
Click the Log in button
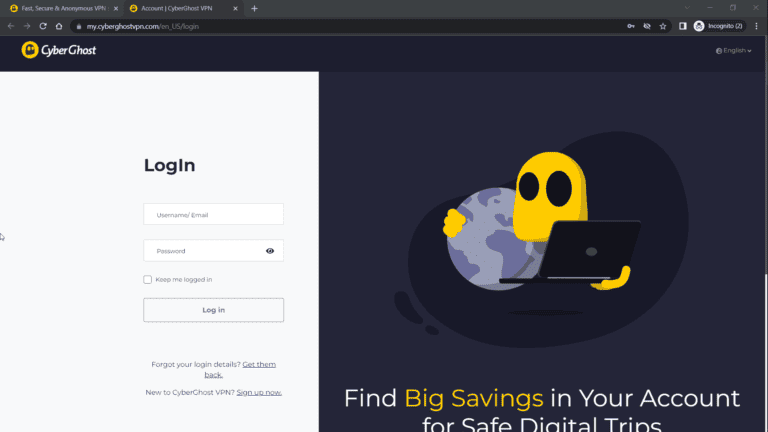pyautogui.click(x=214, y=310)
